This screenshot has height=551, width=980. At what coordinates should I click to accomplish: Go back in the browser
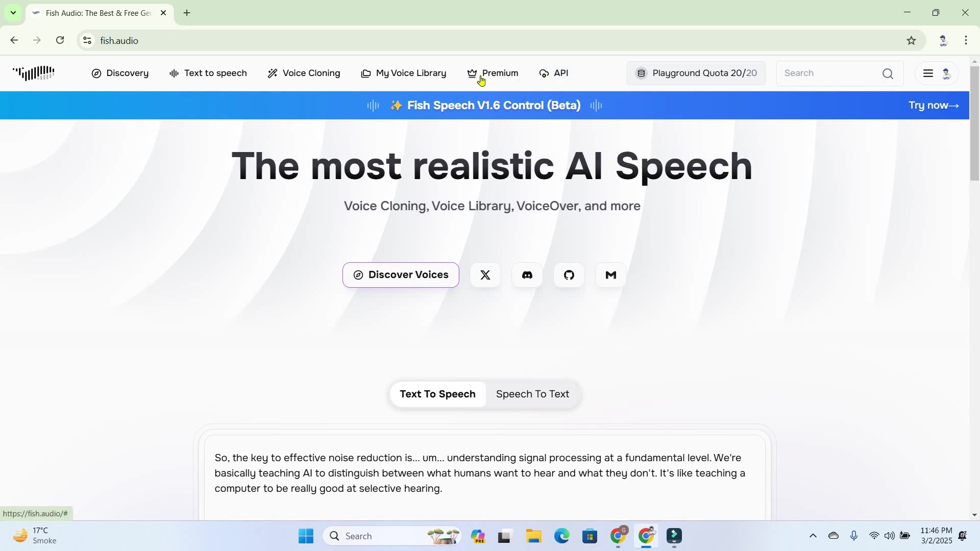point(14,40)
